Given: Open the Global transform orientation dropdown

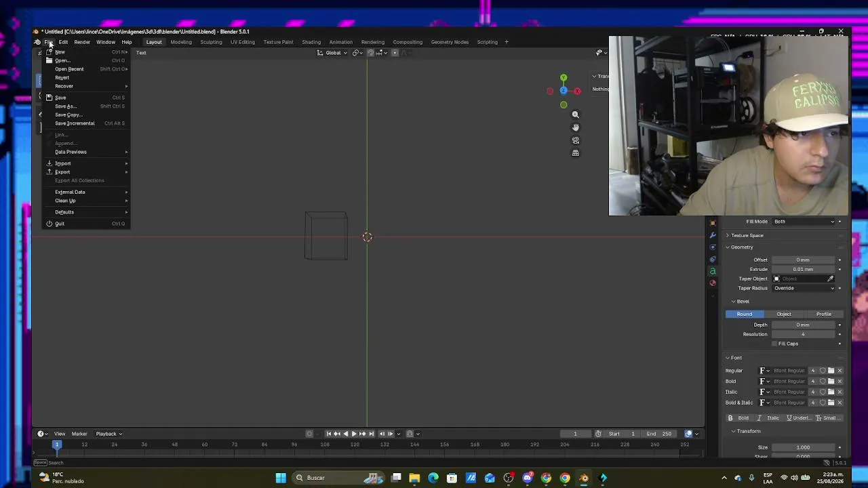Looking at the screenshot, I should [334, 53].
